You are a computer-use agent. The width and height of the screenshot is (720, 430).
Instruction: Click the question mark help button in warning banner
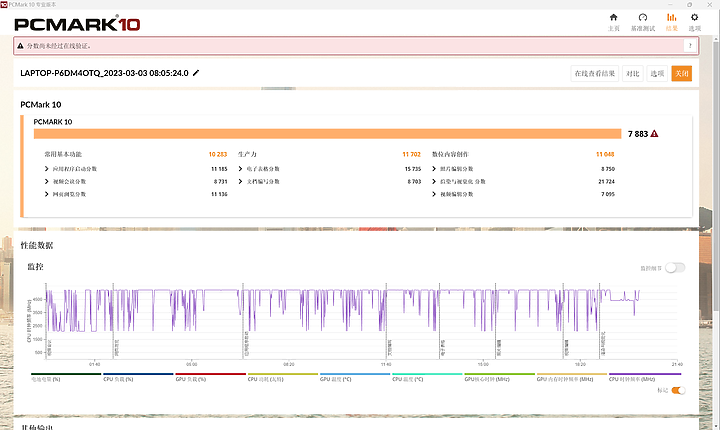(x=690, y=45)
